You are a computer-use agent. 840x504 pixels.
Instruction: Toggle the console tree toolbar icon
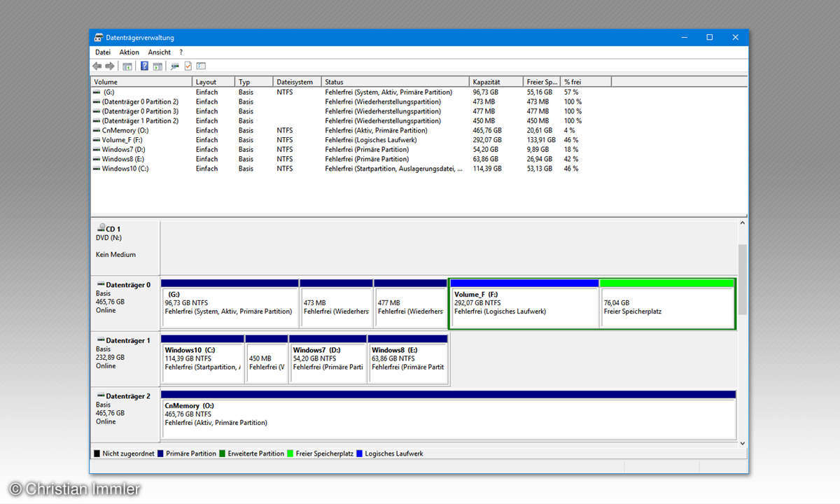pos(127,66)
